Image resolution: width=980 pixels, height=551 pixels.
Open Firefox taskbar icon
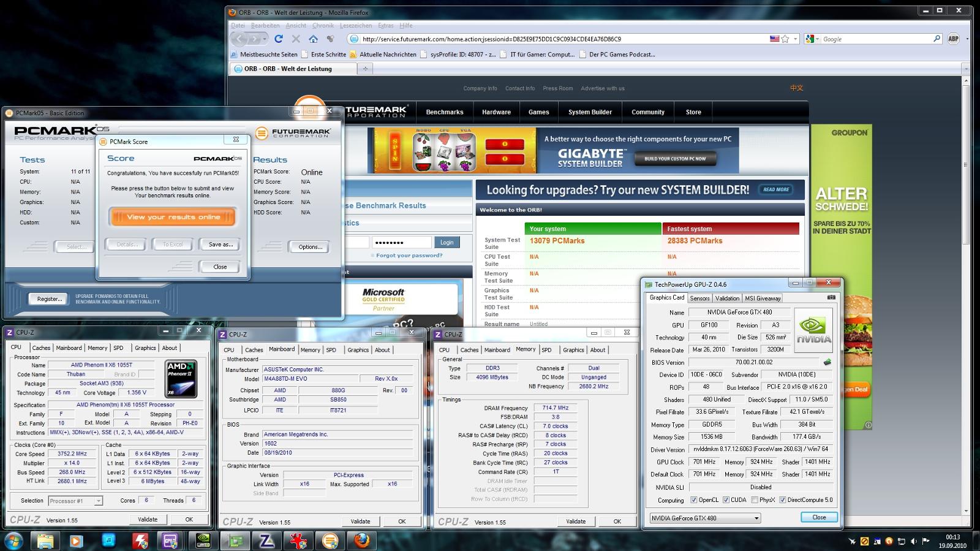coord(361,541)
